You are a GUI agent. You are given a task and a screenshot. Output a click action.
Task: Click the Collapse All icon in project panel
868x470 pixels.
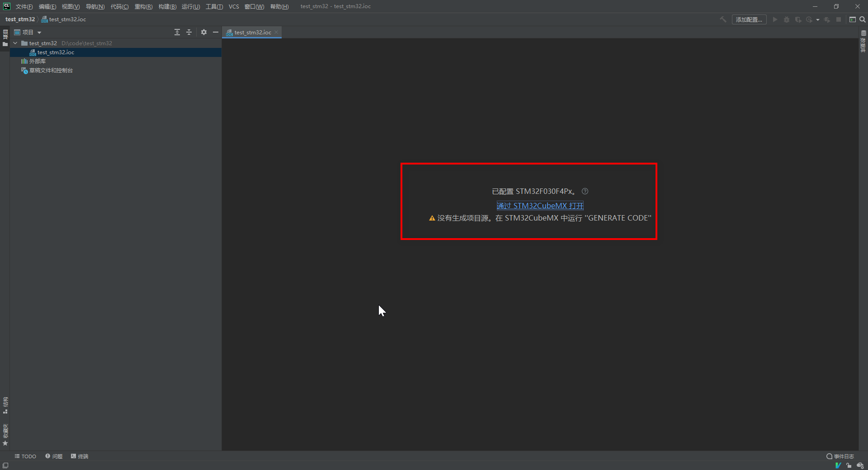point(189,32)
